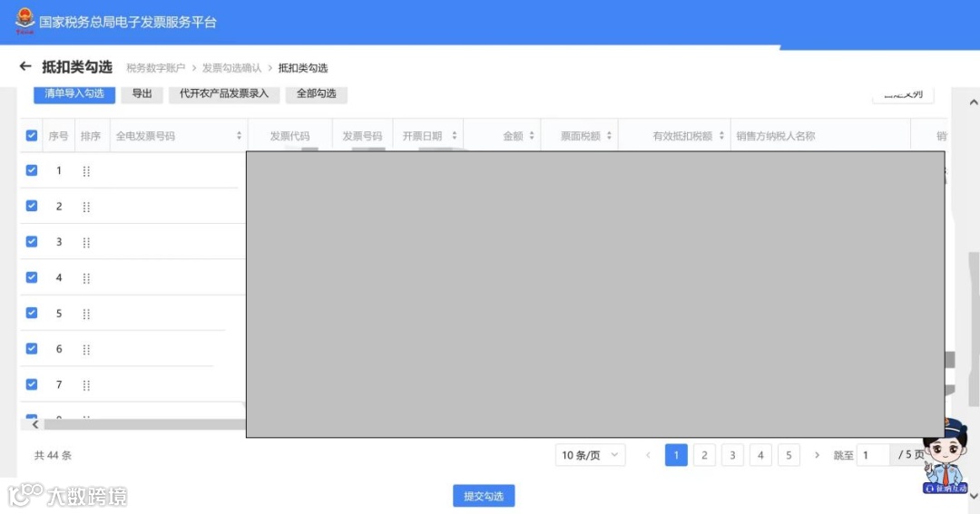The image size is (980, 514).
Task: Click drag-sort handle icon in row 7
Action: [x=86, y=385]
